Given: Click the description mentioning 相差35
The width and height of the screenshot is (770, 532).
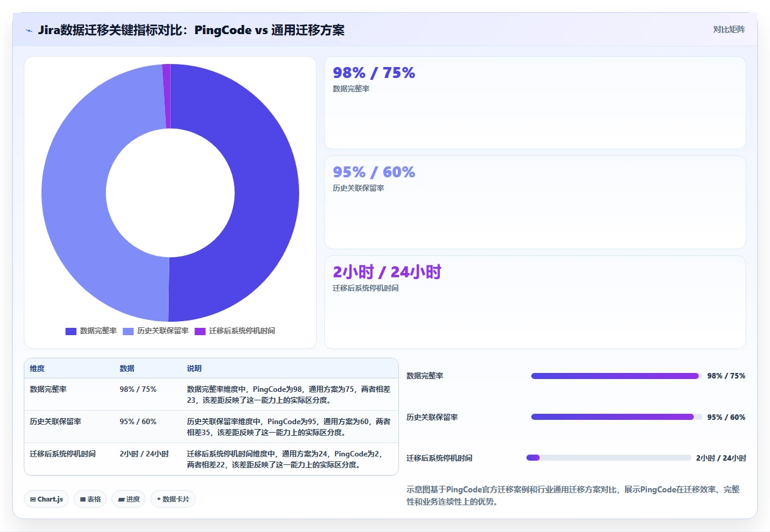Looking at the screenshot, I should point(289,427).
